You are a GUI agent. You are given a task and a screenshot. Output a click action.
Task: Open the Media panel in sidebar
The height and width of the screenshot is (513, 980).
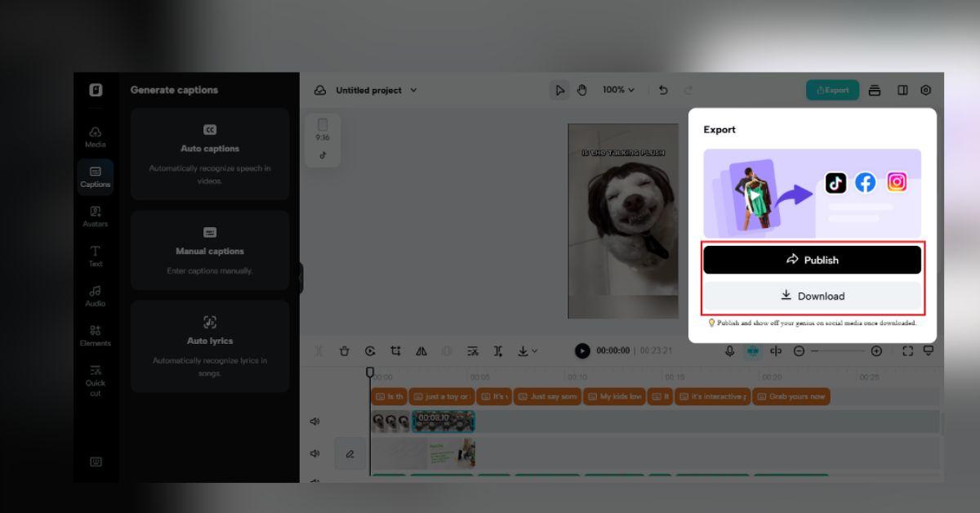coord(96,136)
